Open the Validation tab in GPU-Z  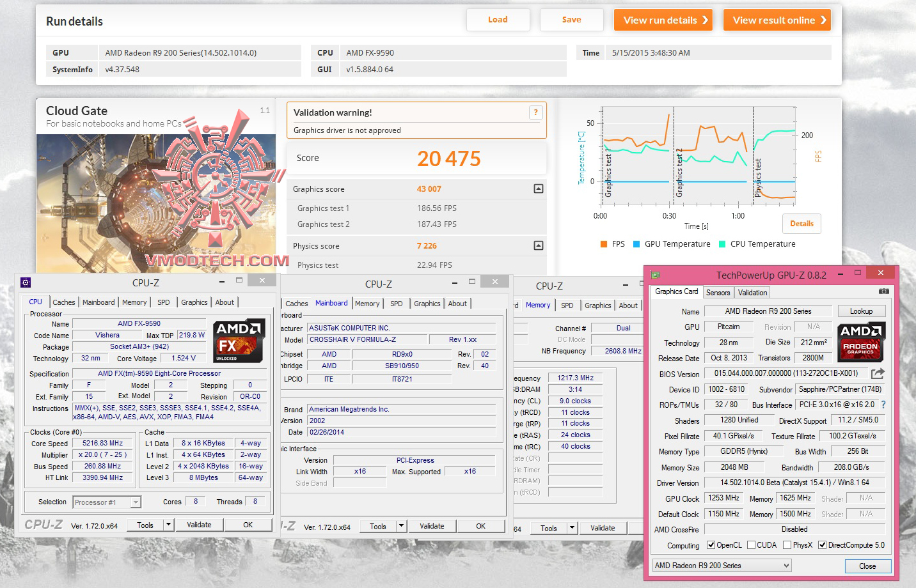point(752,292)
